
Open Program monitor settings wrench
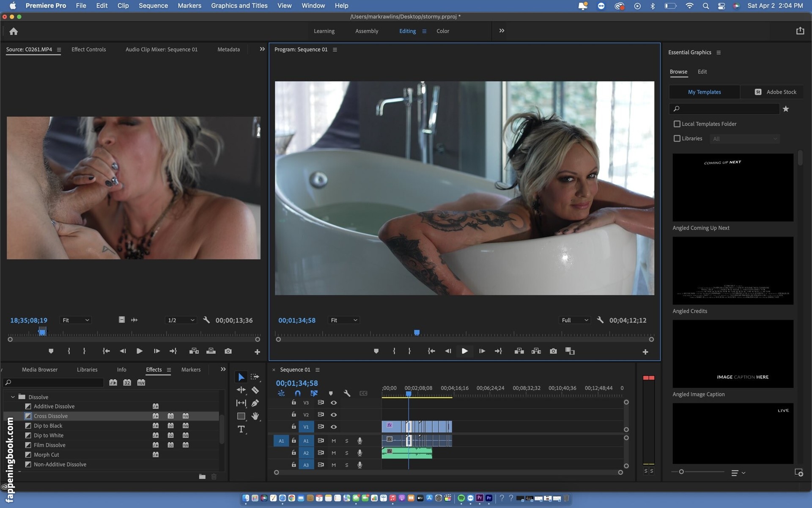600,320
